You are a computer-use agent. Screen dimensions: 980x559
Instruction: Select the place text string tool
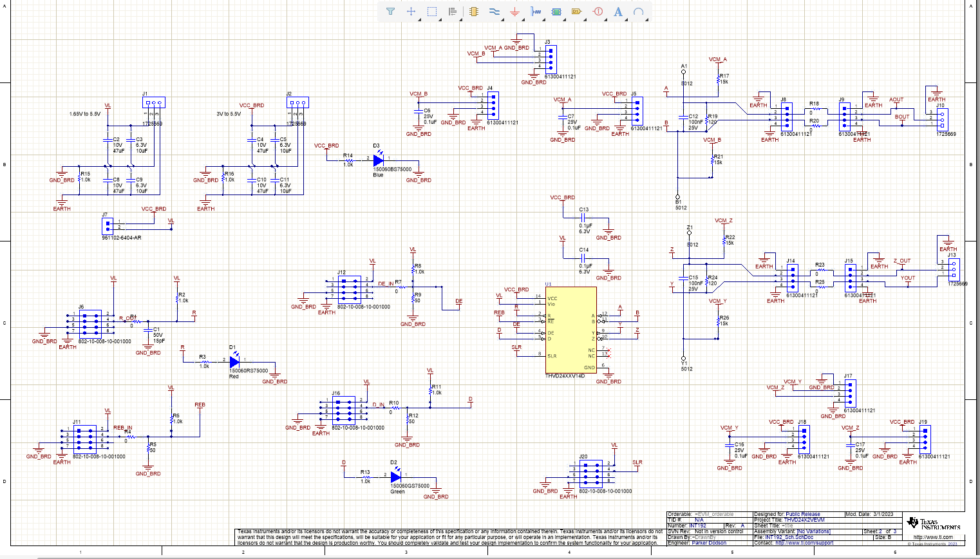click(x=618, y=11)
